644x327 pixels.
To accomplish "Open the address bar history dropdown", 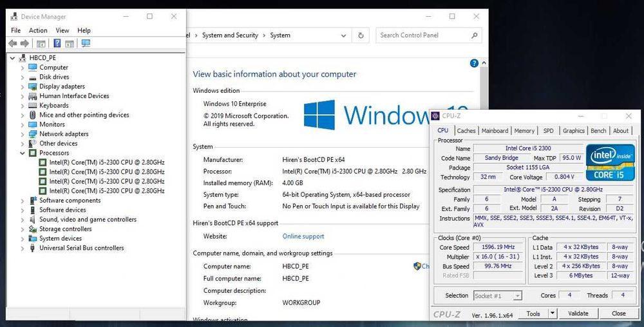I will point(343,35).
